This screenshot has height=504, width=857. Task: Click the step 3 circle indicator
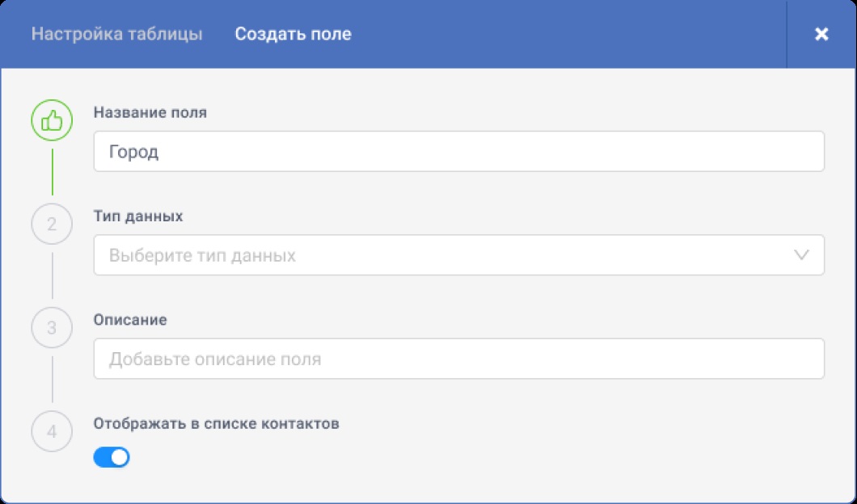coord(52,328)
